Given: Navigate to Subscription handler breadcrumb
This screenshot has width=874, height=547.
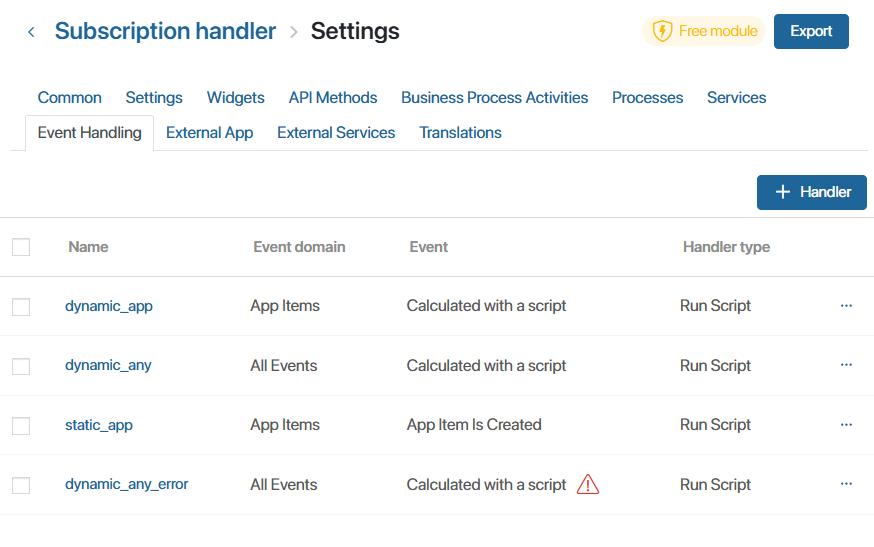Looking at the screenshot, I should 165,32.
